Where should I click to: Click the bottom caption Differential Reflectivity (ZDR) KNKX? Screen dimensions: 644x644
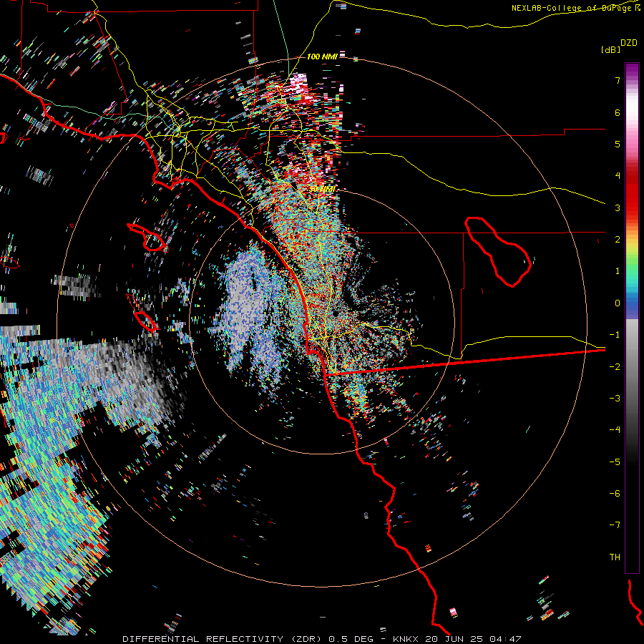tap(322, 639)
